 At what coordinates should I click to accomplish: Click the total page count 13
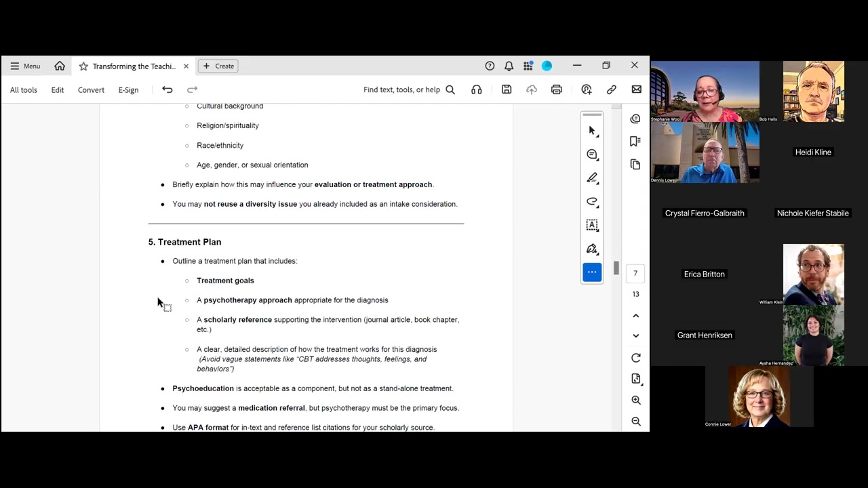pos(635,294)
